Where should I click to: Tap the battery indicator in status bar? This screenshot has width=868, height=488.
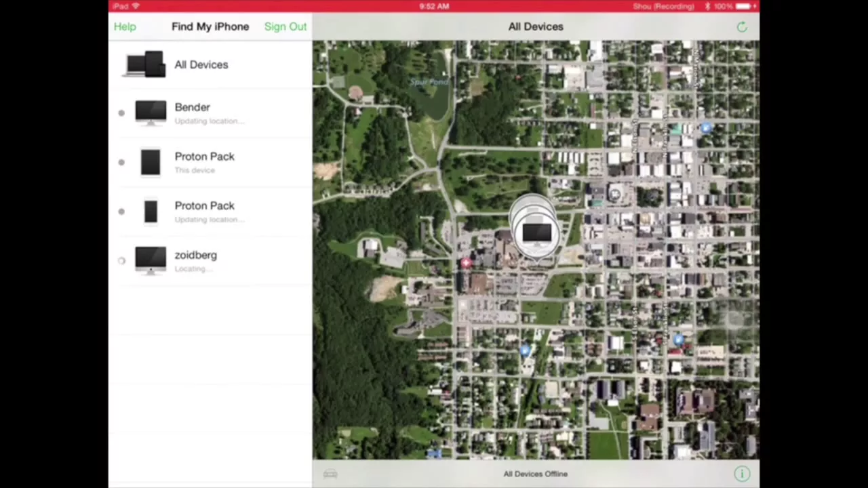pos(745,6)
